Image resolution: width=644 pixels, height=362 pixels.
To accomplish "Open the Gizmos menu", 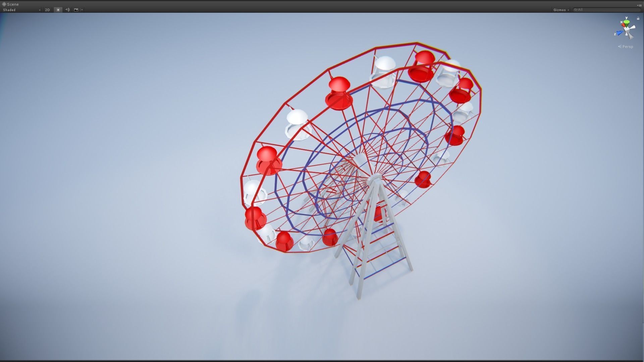I will pos(560,10).
